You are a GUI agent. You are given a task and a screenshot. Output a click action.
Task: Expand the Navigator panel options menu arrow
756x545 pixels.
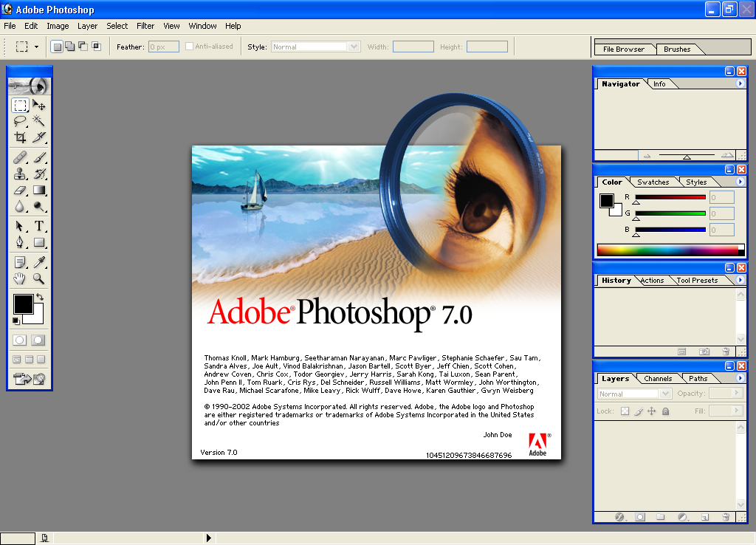(x=740, y=83)
